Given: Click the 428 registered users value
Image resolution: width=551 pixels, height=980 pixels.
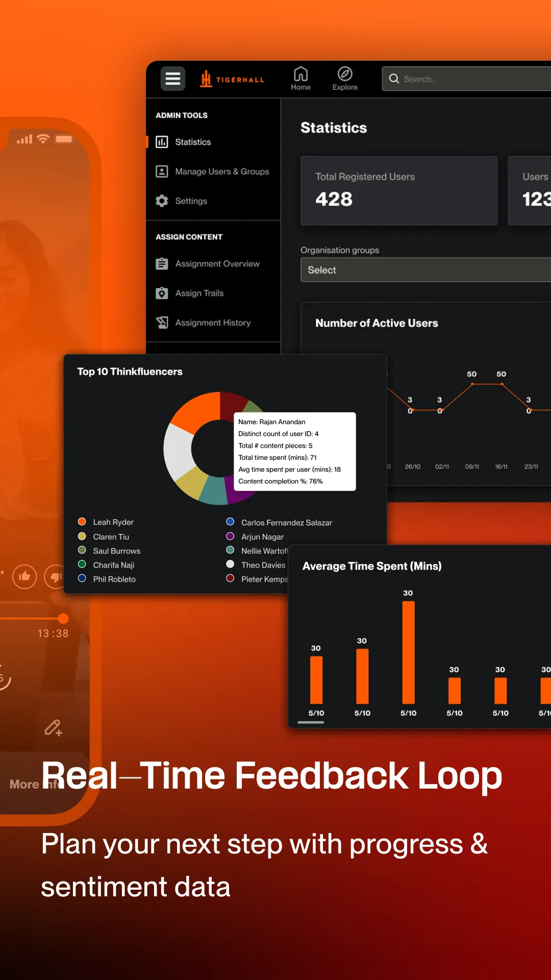Looking at the screenshot, I should (334, 199).
